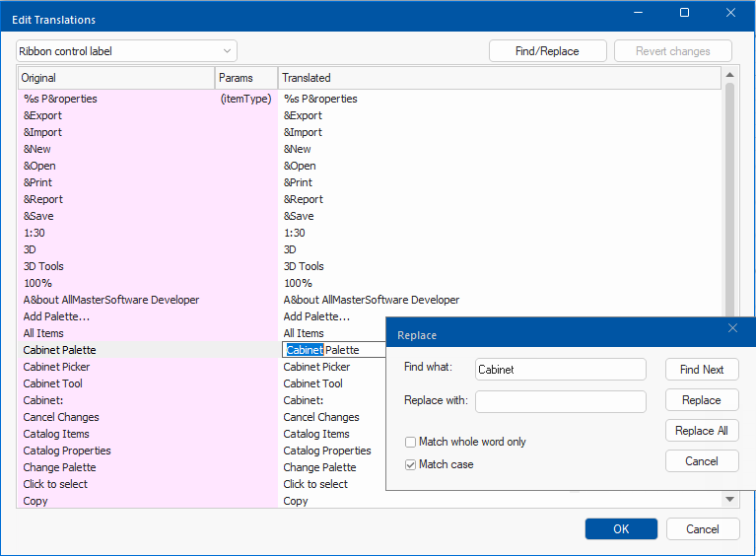Confirm translations with the OK button
Screen dimensions: 756x556
pos(620,529)
